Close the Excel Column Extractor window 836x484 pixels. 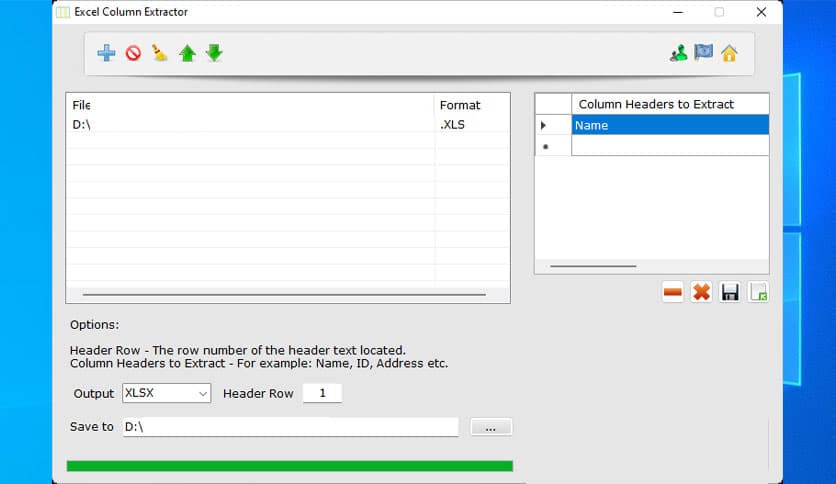point(761,12)
